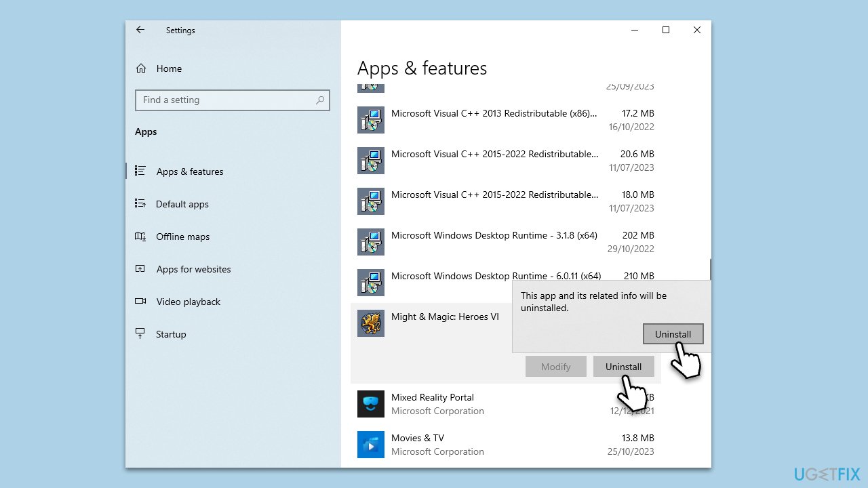Focus the Find a setting field
Screen dimensions: 868x488
pyautogui.click(x=233, y=100)
